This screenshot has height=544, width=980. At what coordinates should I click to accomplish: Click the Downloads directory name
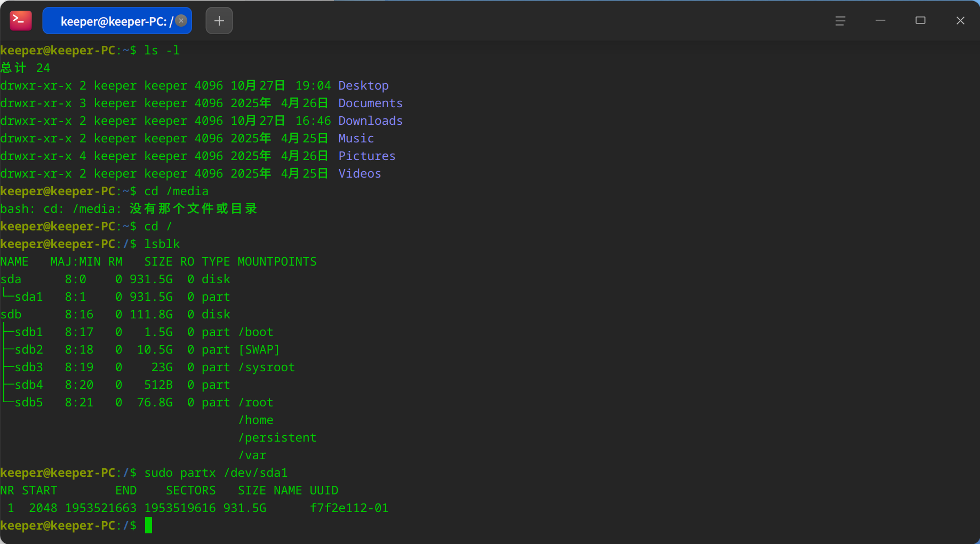point(370,121)
